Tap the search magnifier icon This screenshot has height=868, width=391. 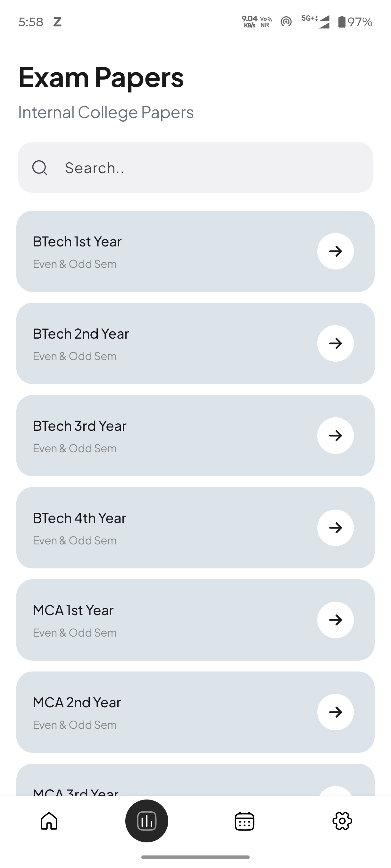pos(39,167)
